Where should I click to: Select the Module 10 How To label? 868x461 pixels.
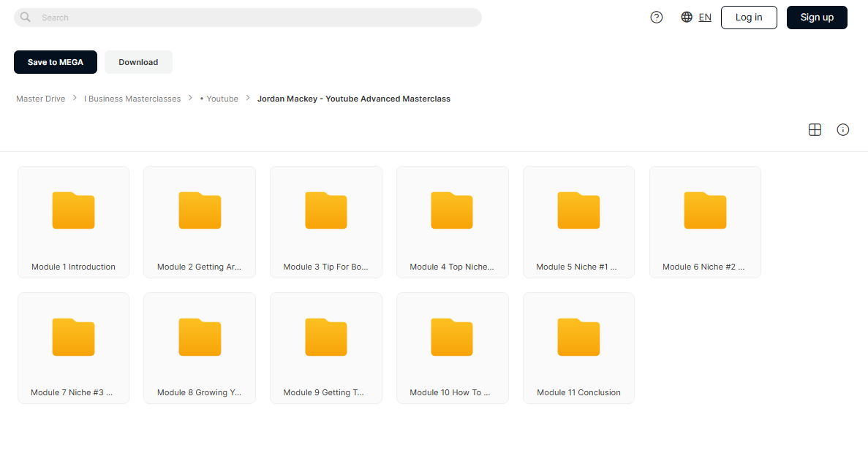point(450,392)
